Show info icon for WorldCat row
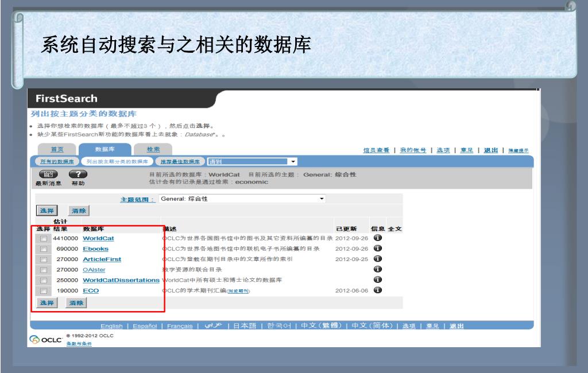 tap(378, 238)
